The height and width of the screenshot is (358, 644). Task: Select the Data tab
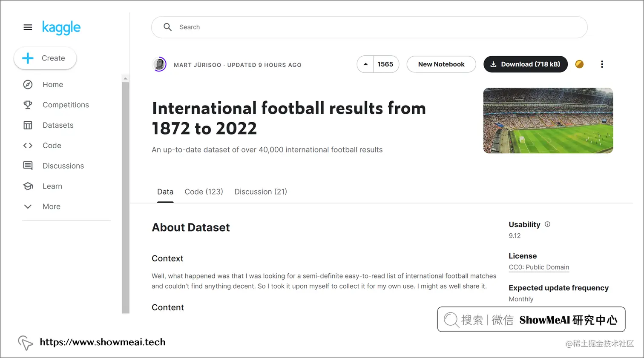tap(165, 192)
